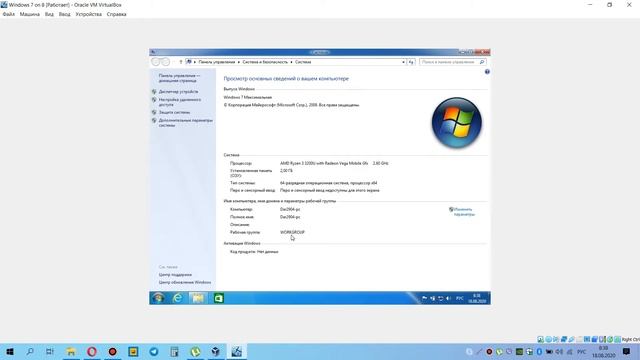Open the Ввод menu

tap(64, 14)
